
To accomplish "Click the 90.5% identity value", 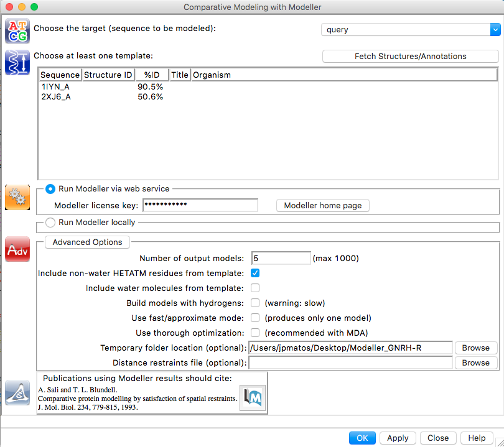I will [x=150, y=86].
